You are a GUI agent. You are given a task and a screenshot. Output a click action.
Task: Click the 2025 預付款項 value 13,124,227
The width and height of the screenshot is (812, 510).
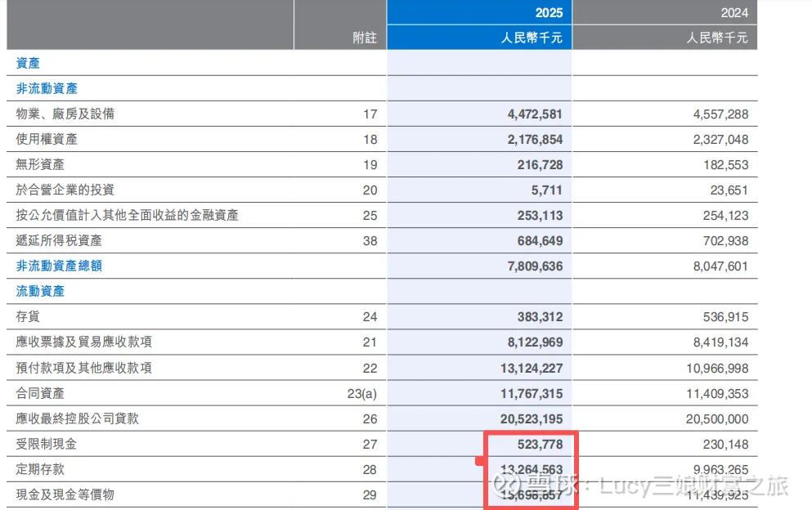tap(532, 367)
